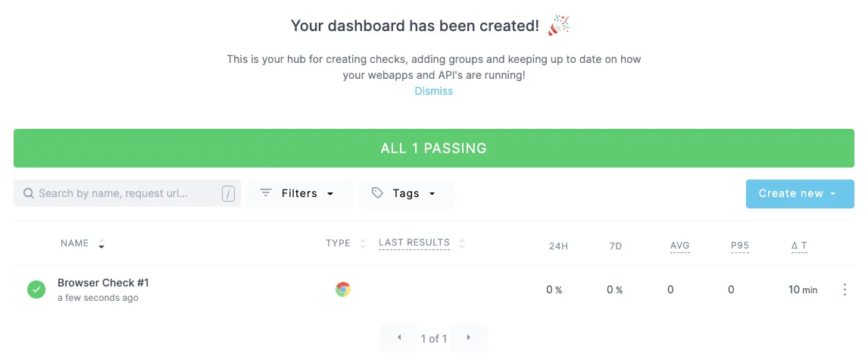Viewport: 868px width, 360px height.
Task: Open the three-dot menu for Browser Check #1
Action: (845, 290)
